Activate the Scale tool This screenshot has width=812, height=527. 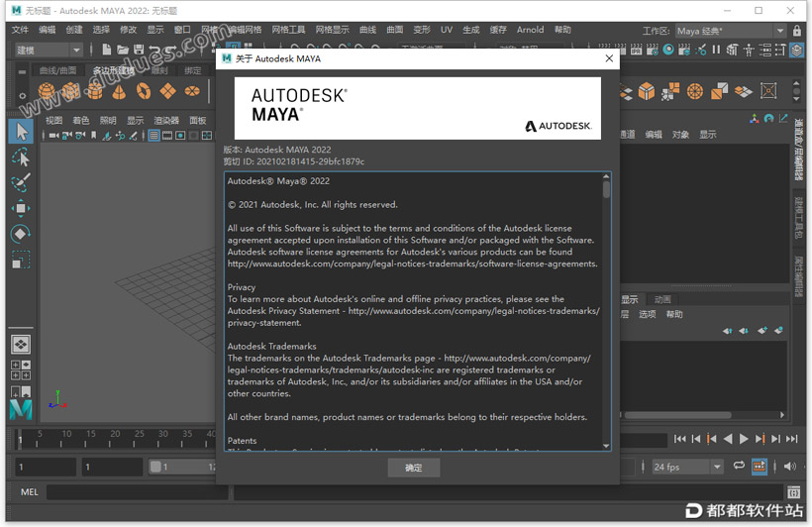coord(21,260)
